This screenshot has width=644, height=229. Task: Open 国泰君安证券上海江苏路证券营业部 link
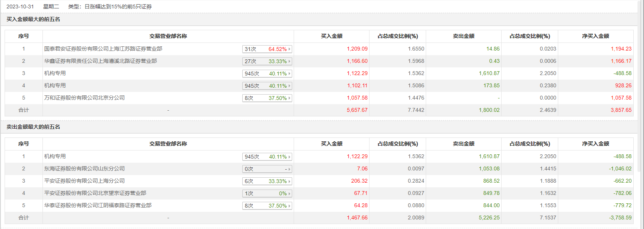(x=103, y=49)
